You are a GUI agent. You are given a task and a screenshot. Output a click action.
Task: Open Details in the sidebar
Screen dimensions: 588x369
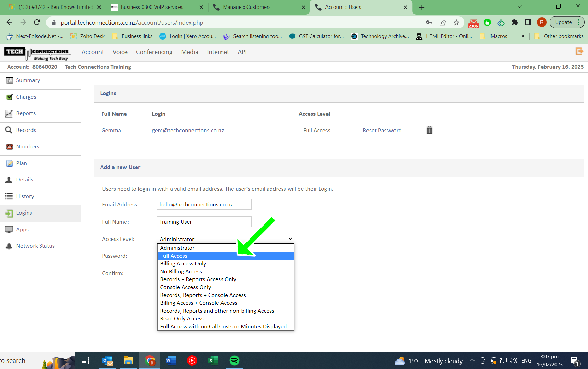(x=40, y=180)
